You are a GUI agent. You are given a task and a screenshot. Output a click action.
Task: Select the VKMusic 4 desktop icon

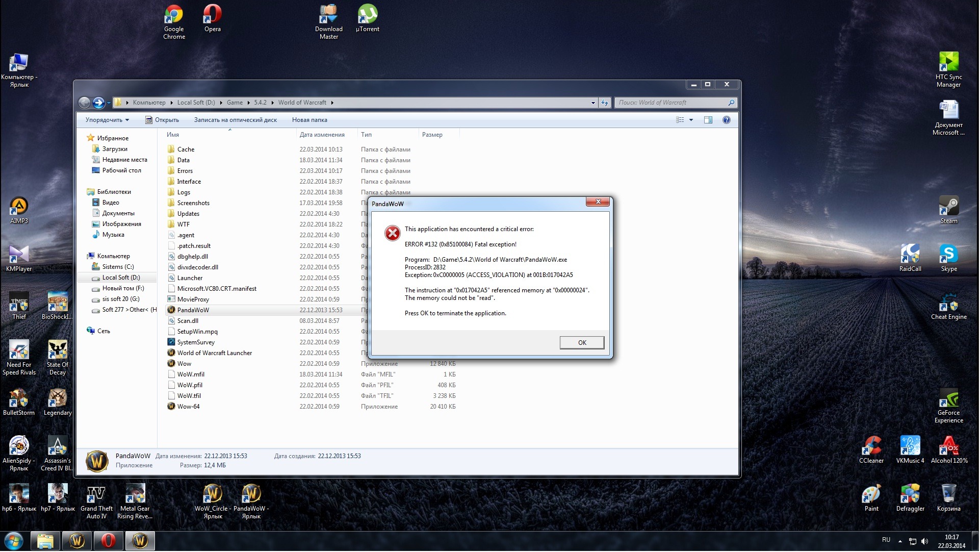(910, 450)
